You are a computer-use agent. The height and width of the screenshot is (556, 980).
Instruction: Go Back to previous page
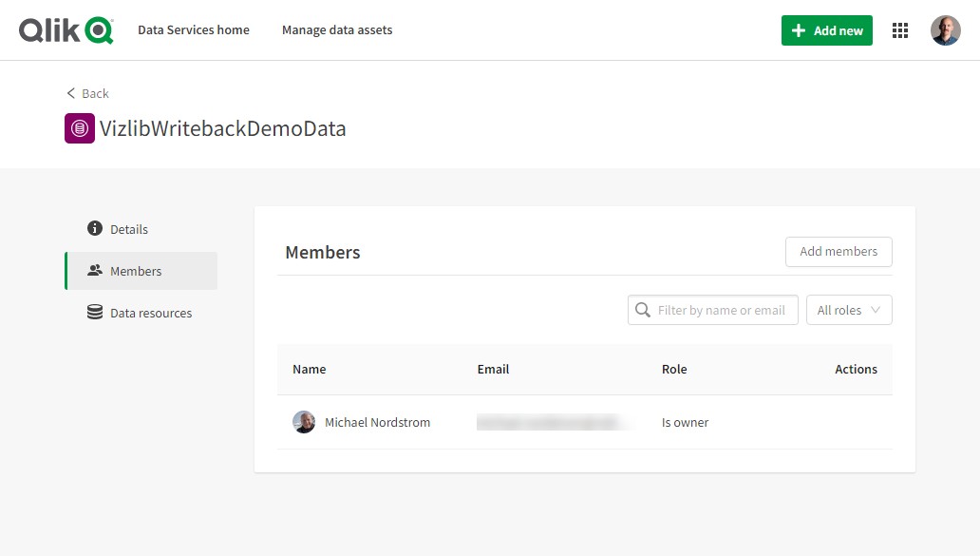pyautogui.click(x=87, y=93)
